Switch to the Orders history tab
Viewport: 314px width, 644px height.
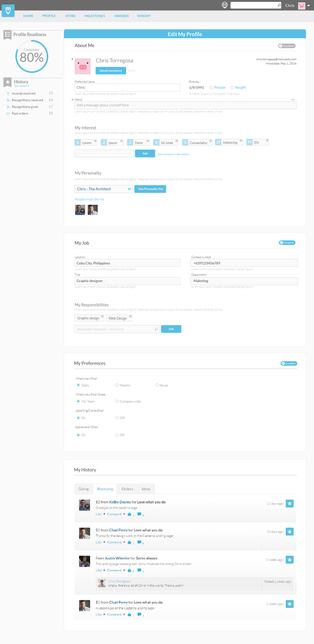pos(127,489)
